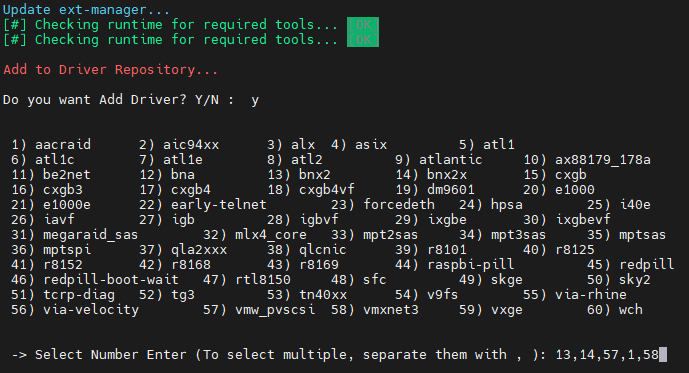Viewport: 689px width, 373px height.
Task: Click the '45) redpill' driver entry
Action: [630, 264]
